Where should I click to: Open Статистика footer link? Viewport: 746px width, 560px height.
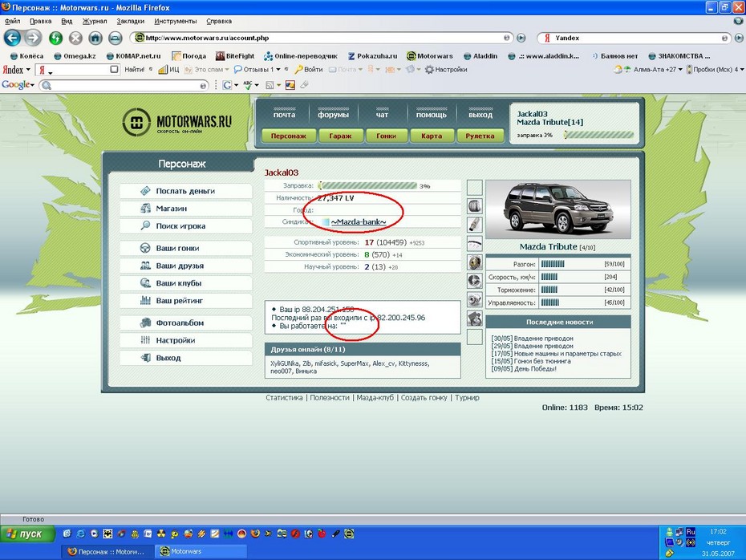tap(284, 398)
